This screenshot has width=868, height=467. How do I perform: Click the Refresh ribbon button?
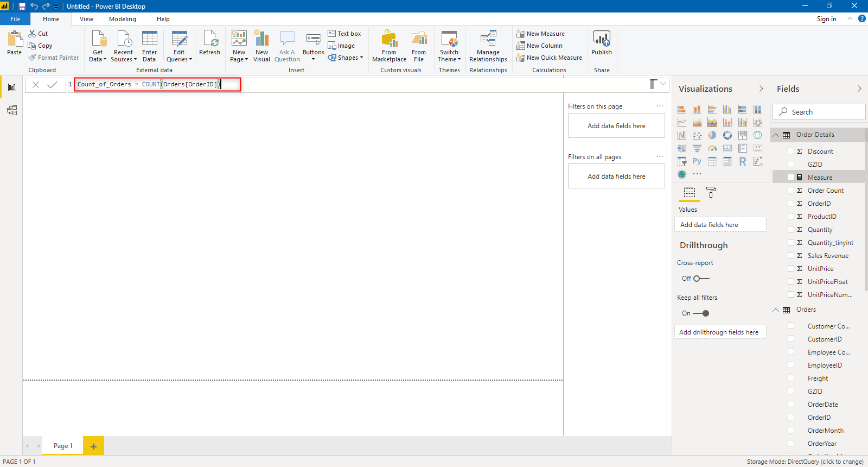[x=209, y=43]
